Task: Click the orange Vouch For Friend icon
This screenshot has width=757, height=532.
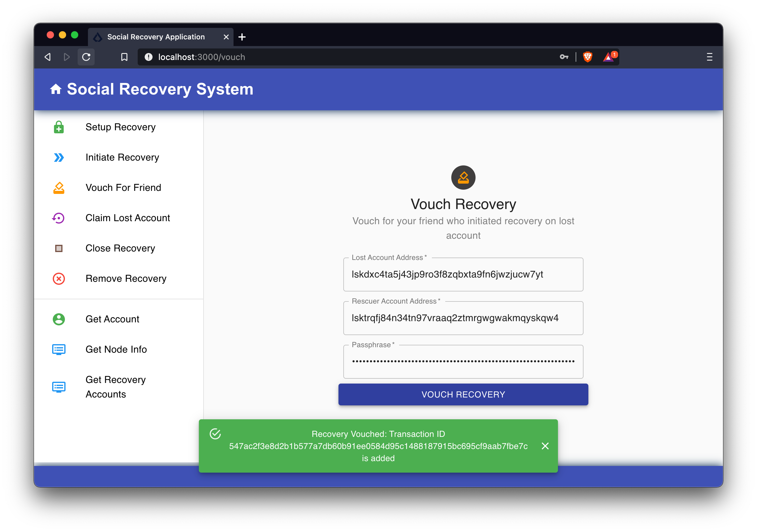Action: [x=59, y=188]
